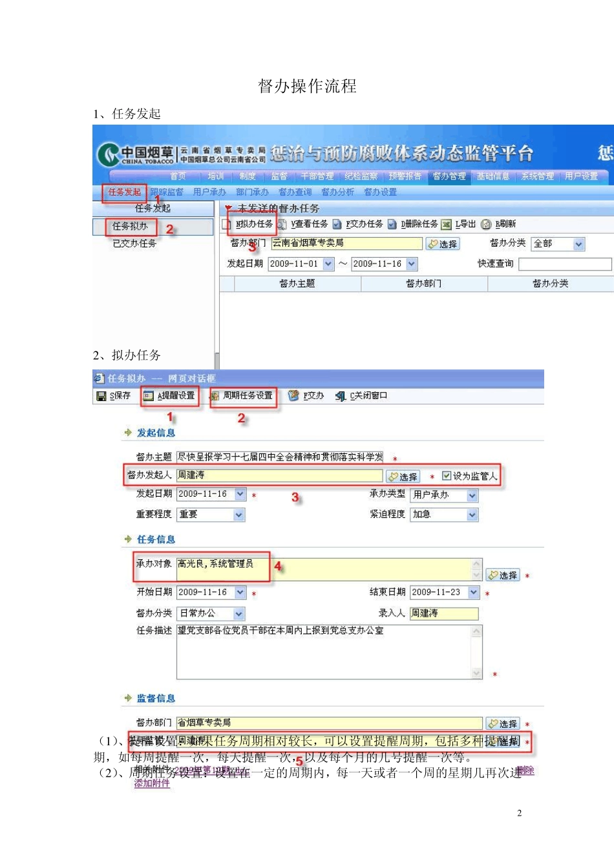Click the 承办对象 text area scrollbar
The height and width of the screenshot is (868, 614).
tap(477, 570)
